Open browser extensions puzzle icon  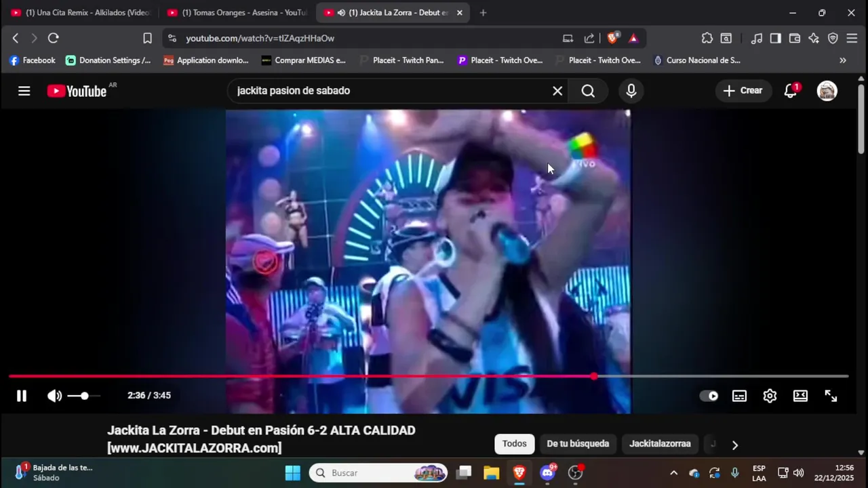coord(707,38)
